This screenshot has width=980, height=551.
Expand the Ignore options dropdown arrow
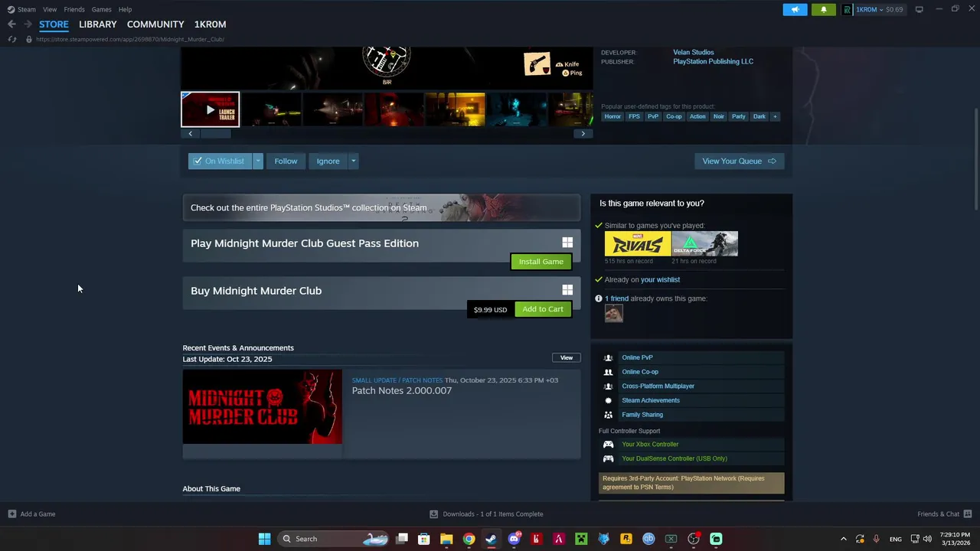tap(353, 161)
